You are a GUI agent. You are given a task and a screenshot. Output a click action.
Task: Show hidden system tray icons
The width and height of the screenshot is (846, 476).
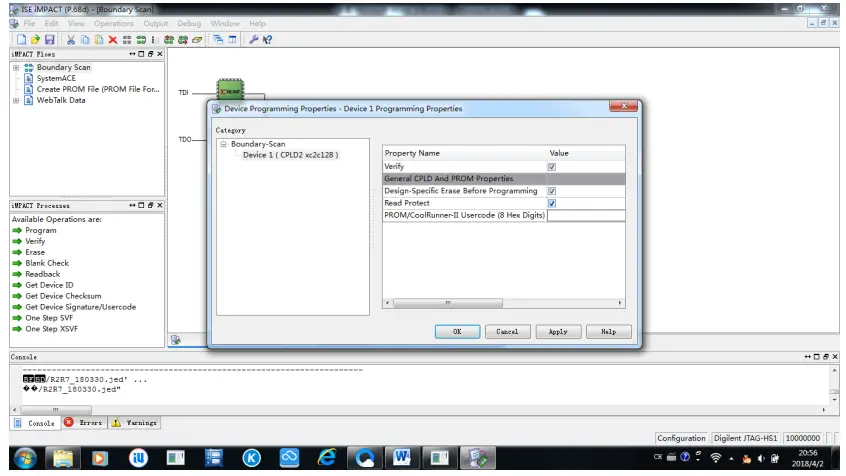point(731,459)
